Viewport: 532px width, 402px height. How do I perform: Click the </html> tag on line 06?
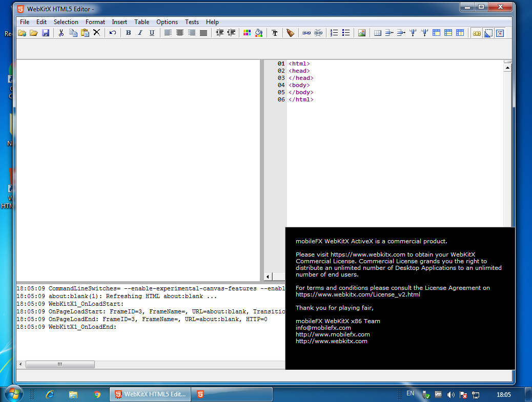point(301,99)
